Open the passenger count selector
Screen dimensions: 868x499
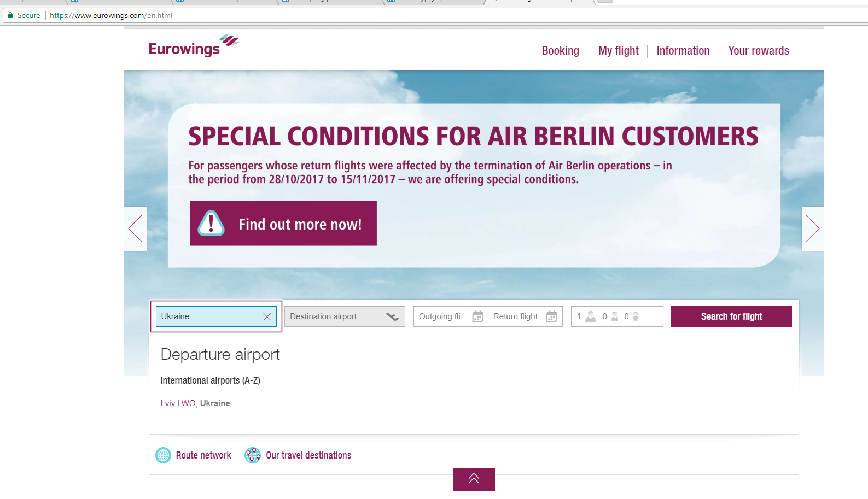[616, 317]
